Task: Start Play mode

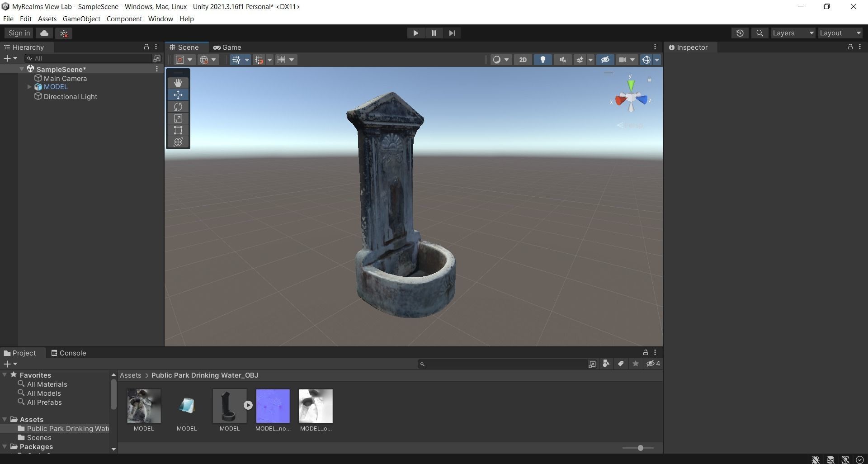Action: pos(415,33)
